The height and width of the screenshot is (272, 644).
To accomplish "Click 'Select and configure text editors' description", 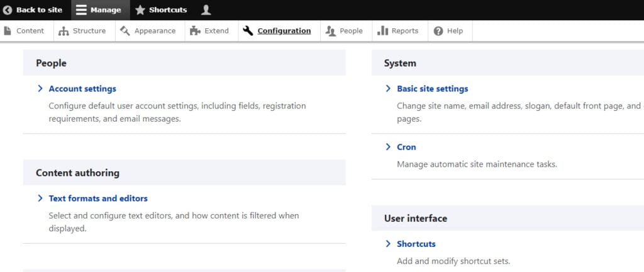I will (x=174, y=222).
